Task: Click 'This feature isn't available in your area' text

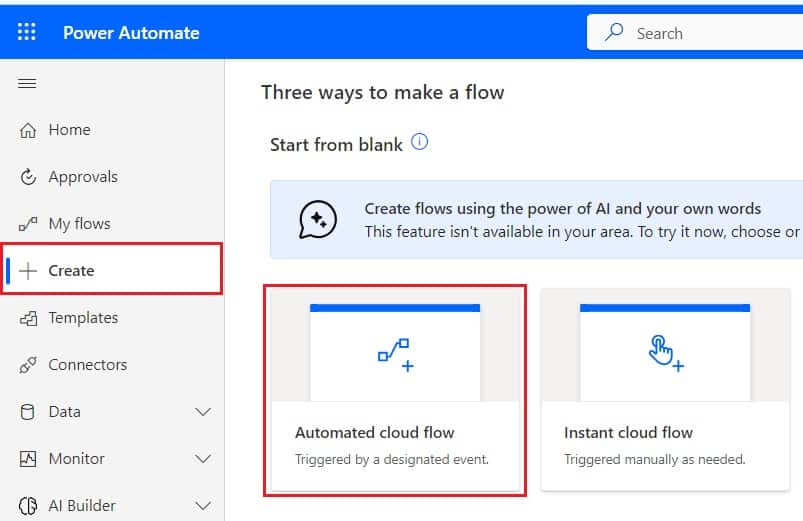Action: click(497, 232)
